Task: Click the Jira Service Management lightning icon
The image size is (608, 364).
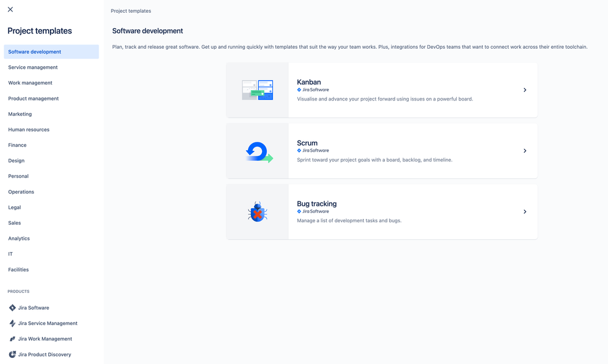Action: [x=12, y=323]
